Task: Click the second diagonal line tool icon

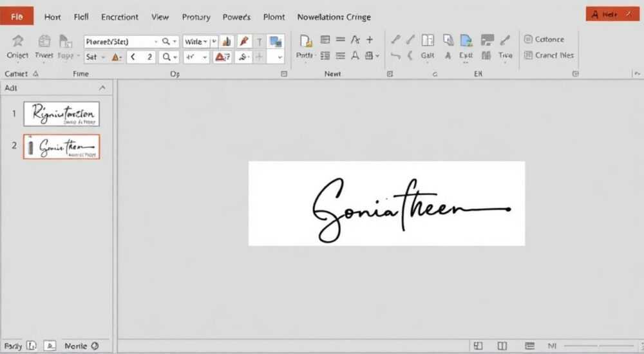Action: tap(410, 39)
